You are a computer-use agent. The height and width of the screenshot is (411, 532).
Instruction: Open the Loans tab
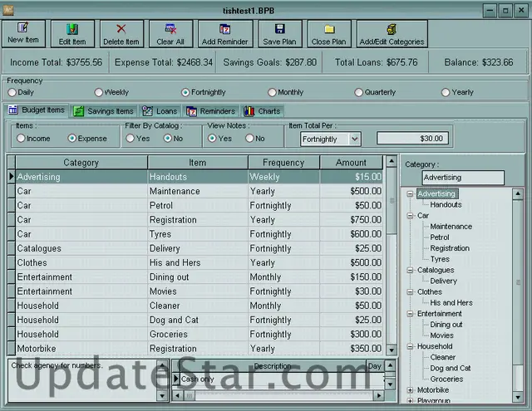(x=160, y=111)
